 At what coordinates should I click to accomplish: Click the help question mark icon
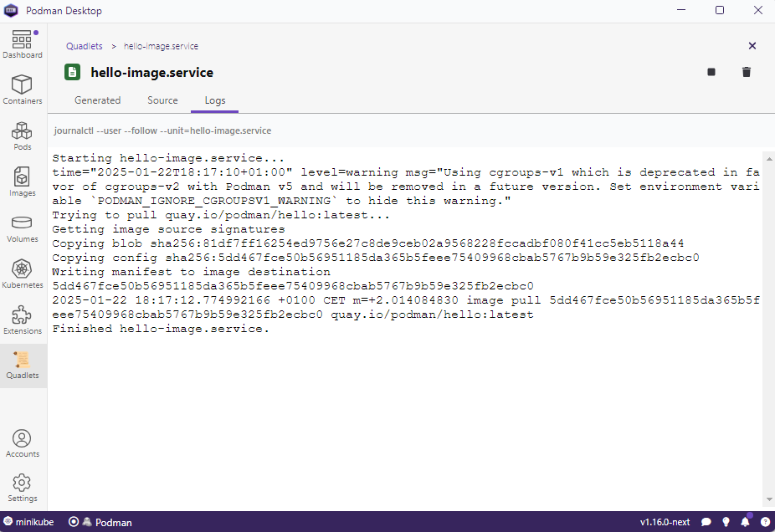[764, 522]
